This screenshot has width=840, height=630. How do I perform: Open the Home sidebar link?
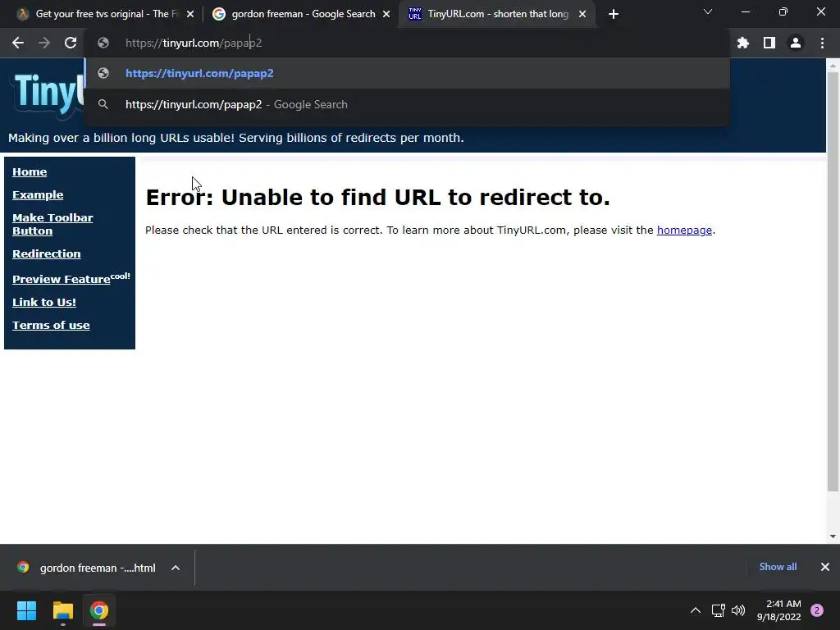point(30,172)
